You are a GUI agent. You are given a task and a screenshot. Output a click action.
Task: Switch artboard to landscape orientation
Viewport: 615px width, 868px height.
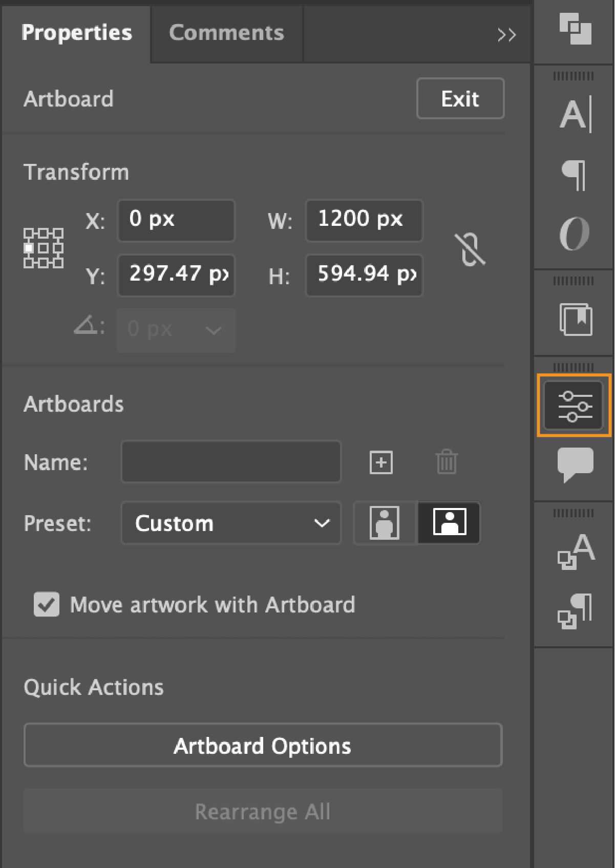pyautogui.click(x=449, y=523)
